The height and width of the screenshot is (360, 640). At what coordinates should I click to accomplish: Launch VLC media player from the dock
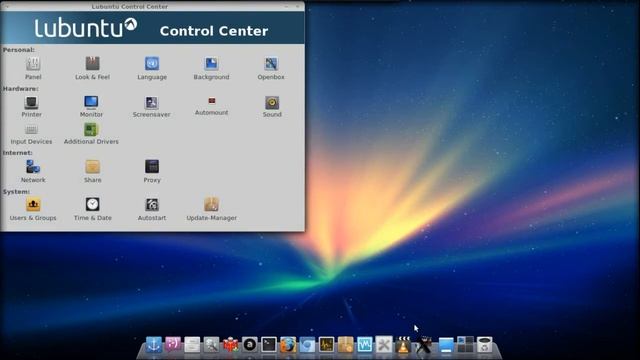[x=403, y=344]
